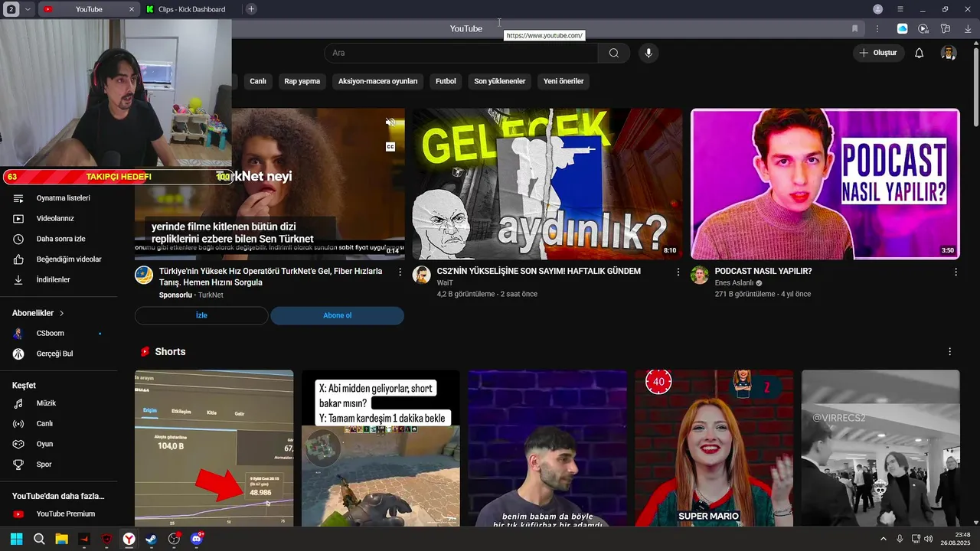This screenshot has width=980, height=551.
Task: Open Daha sonra izle in the sidebar
Action: (x=61, y=239)
